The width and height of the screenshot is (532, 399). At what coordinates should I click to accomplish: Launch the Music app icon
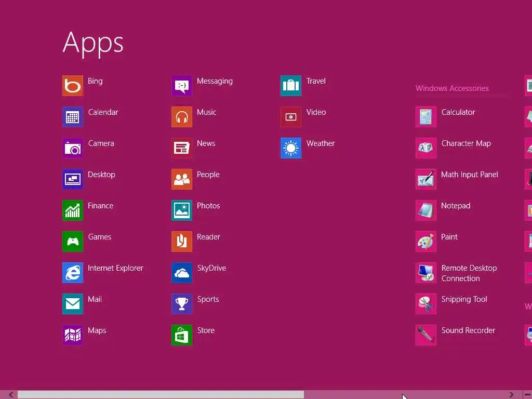(x=182, y=117)
